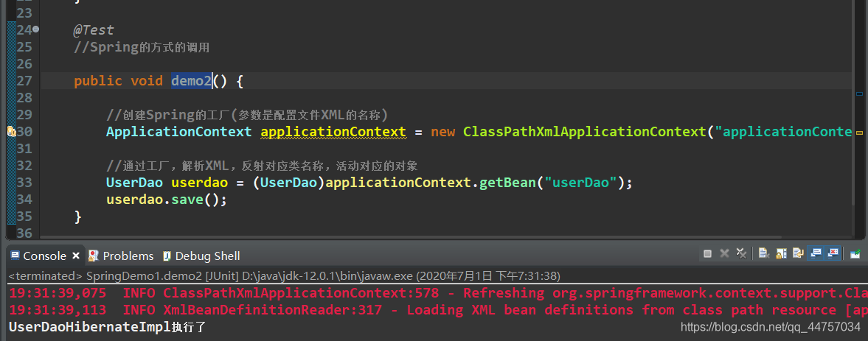Viewport: 868px width, 341px height.
Task: Click the XmlBeanDefinitionReader:317 log line
Action: pyautogui.click(x=438, y=310)
